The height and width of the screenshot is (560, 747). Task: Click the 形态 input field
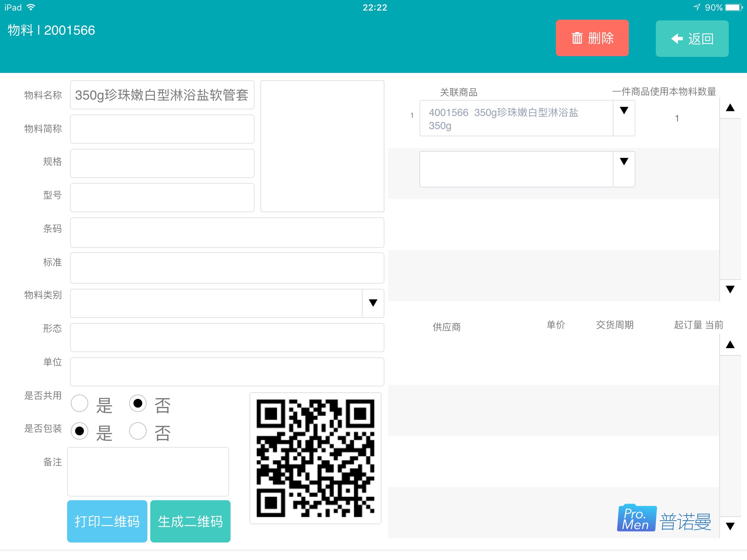(x=227, y=338)
